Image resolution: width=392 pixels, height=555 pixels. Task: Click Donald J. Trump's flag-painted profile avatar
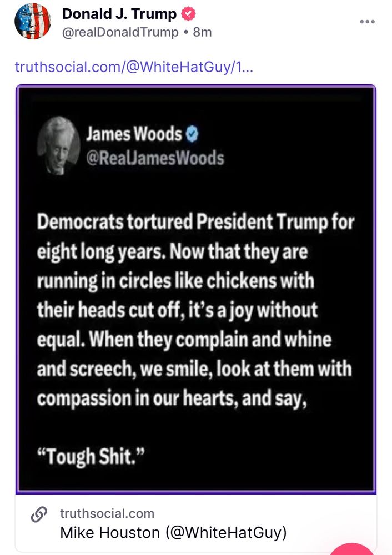click(x=33, y=22)
